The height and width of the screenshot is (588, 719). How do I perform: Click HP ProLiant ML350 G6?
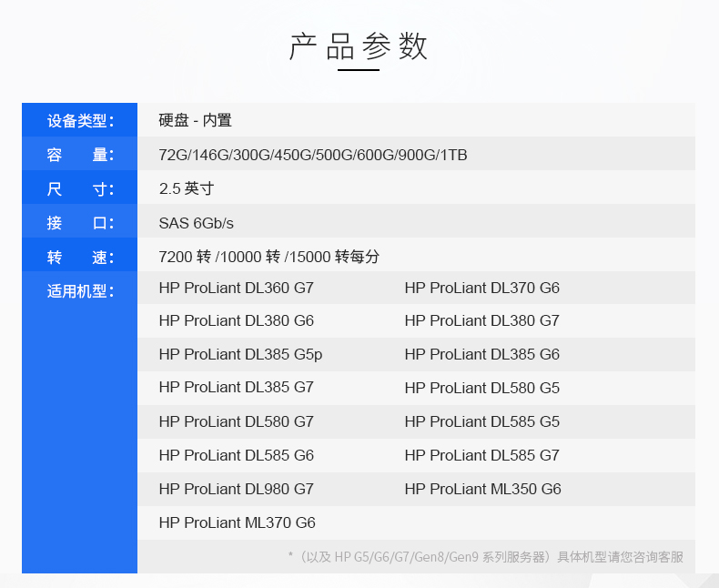click(x=483, y=489)
